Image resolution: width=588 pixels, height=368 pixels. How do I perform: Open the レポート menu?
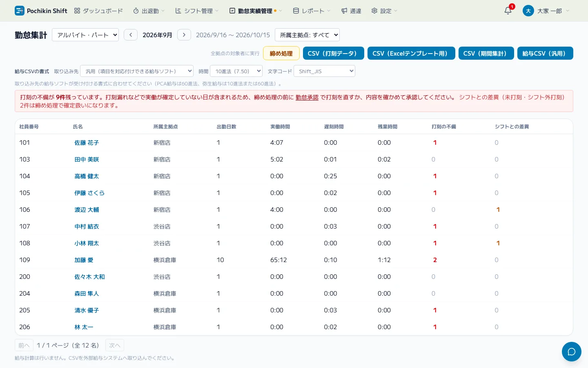point(312,11)
